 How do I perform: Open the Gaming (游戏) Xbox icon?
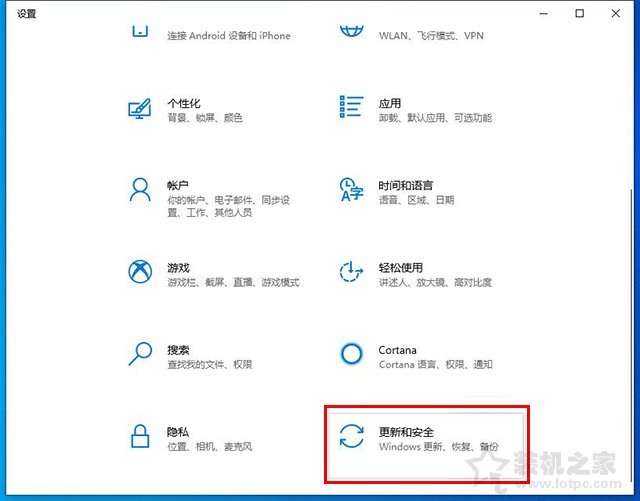click(140, 272)
